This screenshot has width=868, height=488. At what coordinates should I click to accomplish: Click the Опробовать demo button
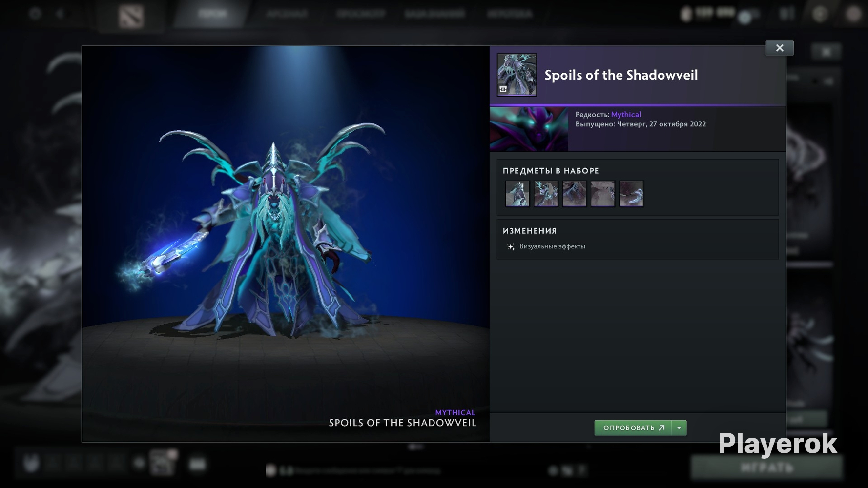point(633,428)
